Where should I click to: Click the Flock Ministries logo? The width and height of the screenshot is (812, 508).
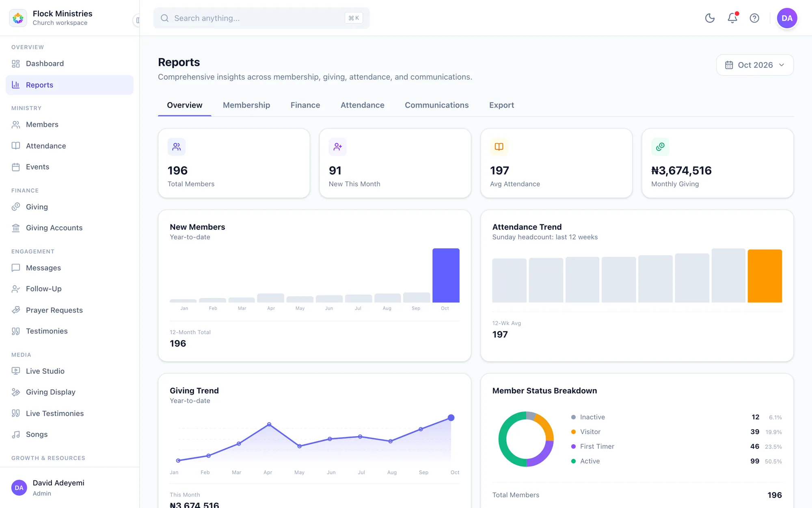18,18
